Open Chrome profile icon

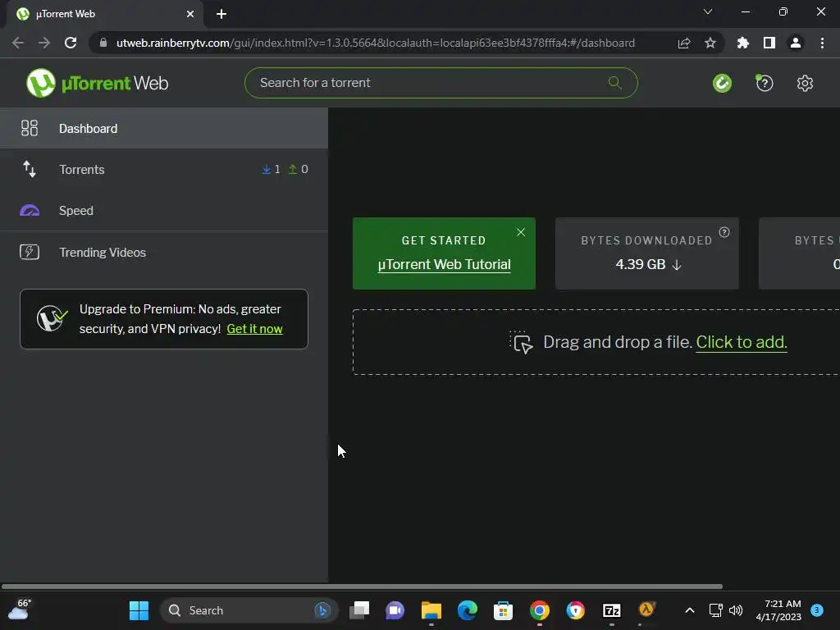[796, 43]
